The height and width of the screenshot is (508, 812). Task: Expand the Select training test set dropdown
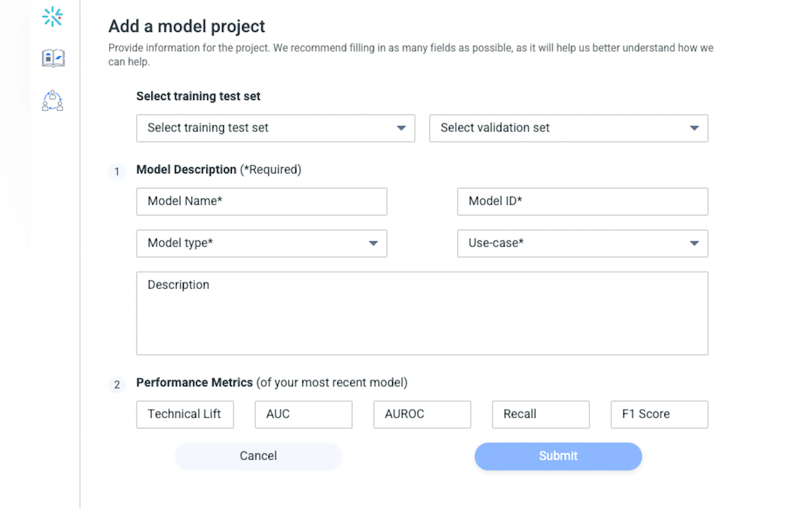[x=275, y=128]
